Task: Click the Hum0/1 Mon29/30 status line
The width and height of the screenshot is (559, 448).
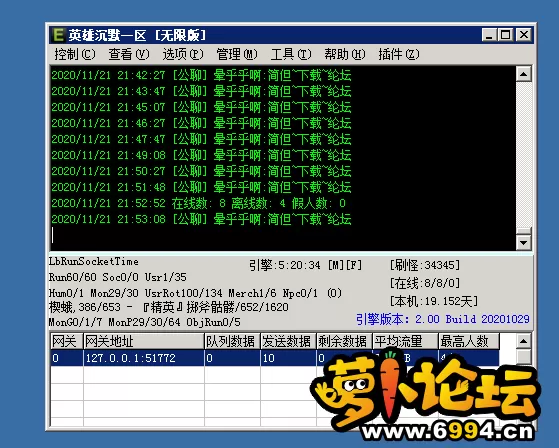Action: click(x=195, y=293)
